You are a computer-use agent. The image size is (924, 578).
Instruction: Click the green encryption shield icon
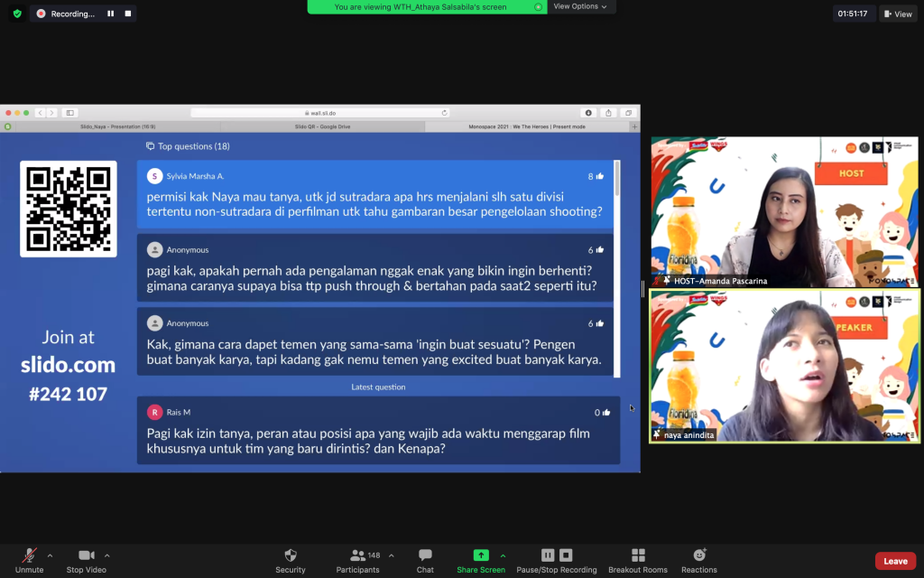click(16, 14)
